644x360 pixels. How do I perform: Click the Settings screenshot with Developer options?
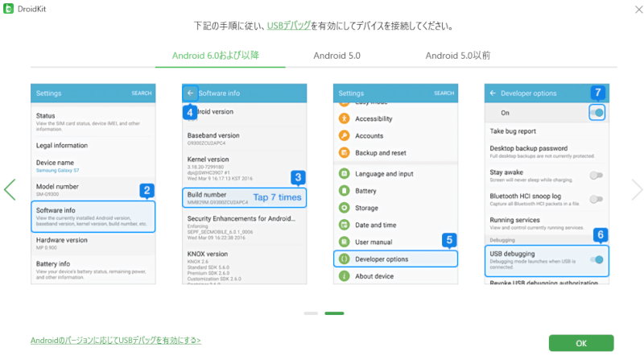point(395,184)
